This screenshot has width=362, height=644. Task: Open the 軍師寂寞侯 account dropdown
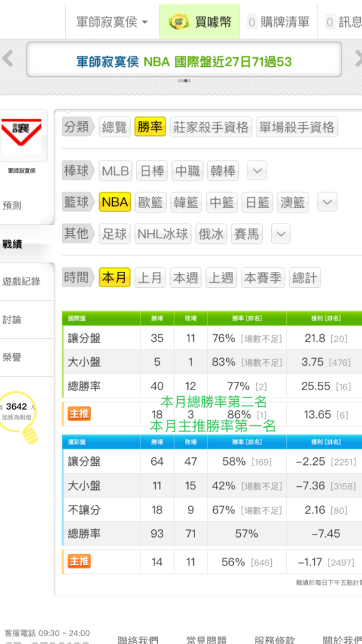click(112, 22)
